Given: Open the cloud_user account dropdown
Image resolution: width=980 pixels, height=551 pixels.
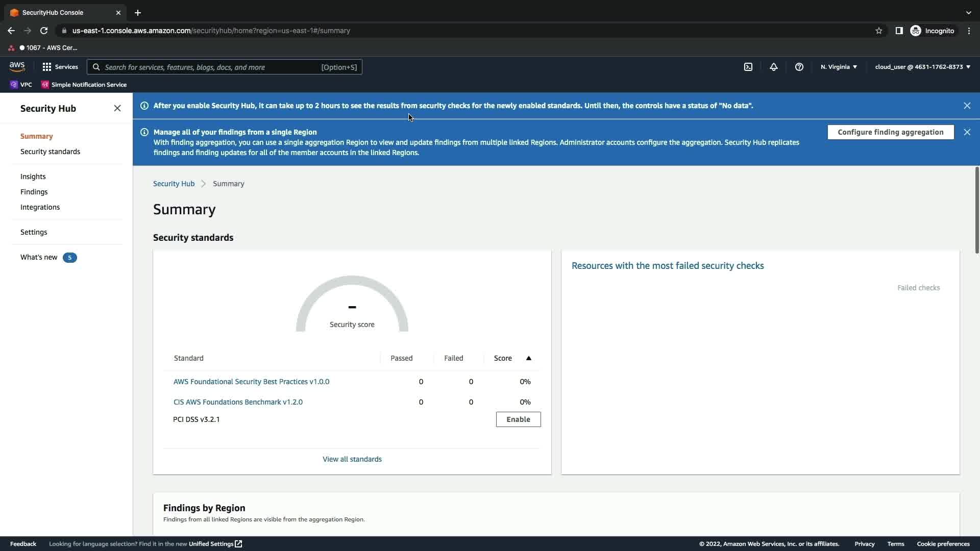Looking at the screenshot, I should [x=922, y=67].
